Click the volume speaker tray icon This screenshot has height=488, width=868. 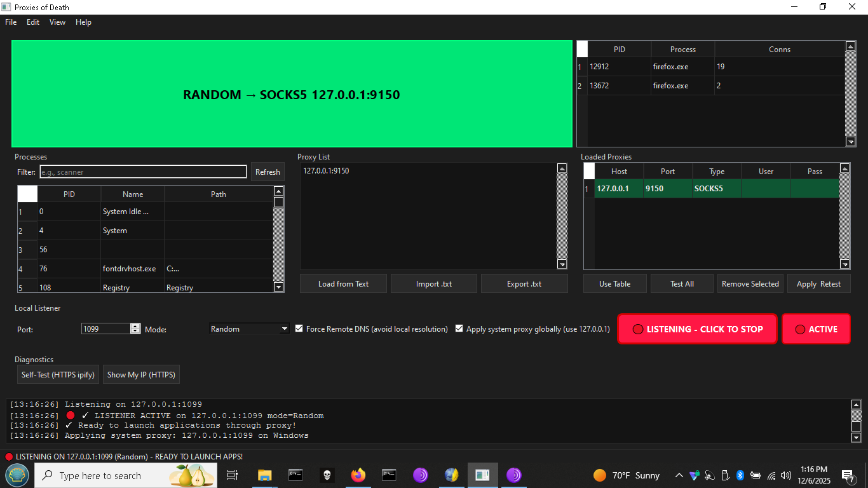[x=786, y=475]
